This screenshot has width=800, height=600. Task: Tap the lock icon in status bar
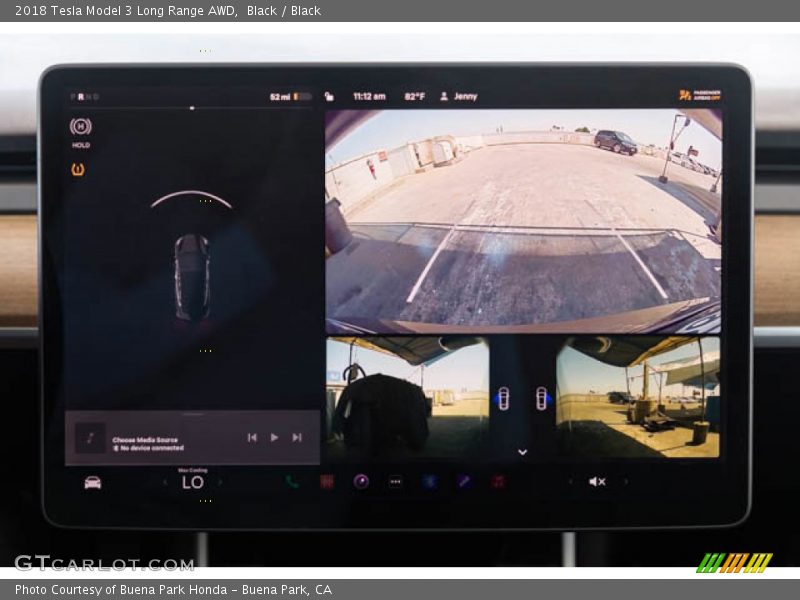[329, 97]
